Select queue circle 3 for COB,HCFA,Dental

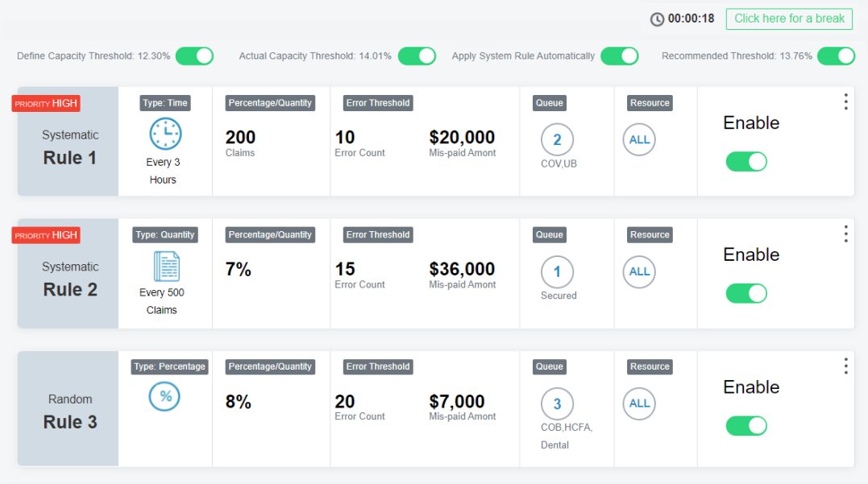(557, 403)
